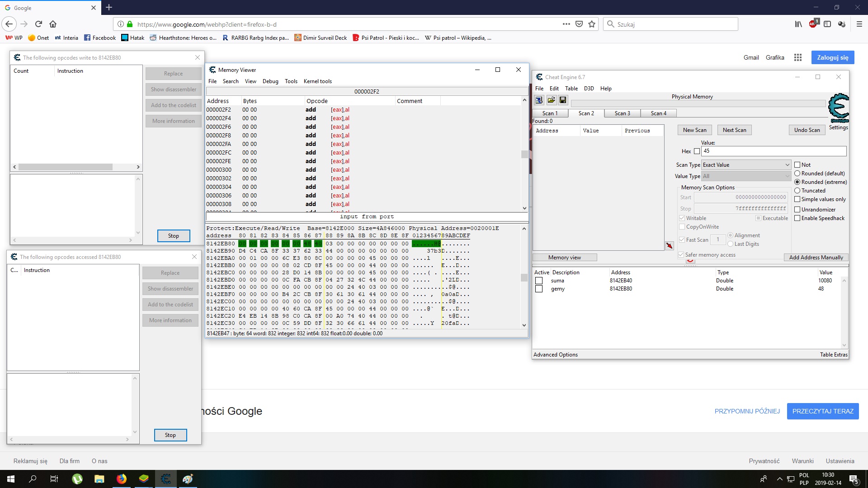Click Add Address Manually button

coord(816,258)
